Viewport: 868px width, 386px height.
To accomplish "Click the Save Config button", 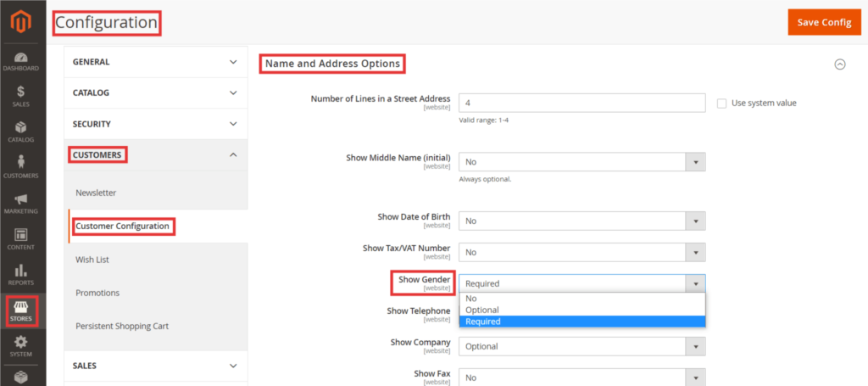I will 824,22.
